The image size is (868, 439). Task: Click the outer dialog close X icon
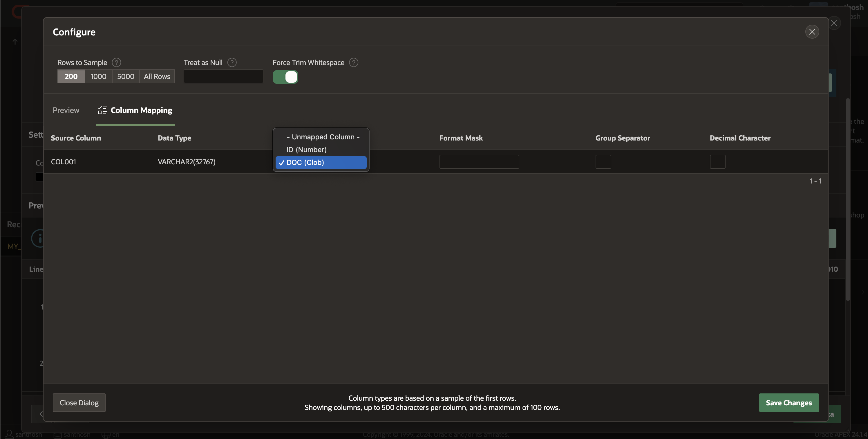834,23
